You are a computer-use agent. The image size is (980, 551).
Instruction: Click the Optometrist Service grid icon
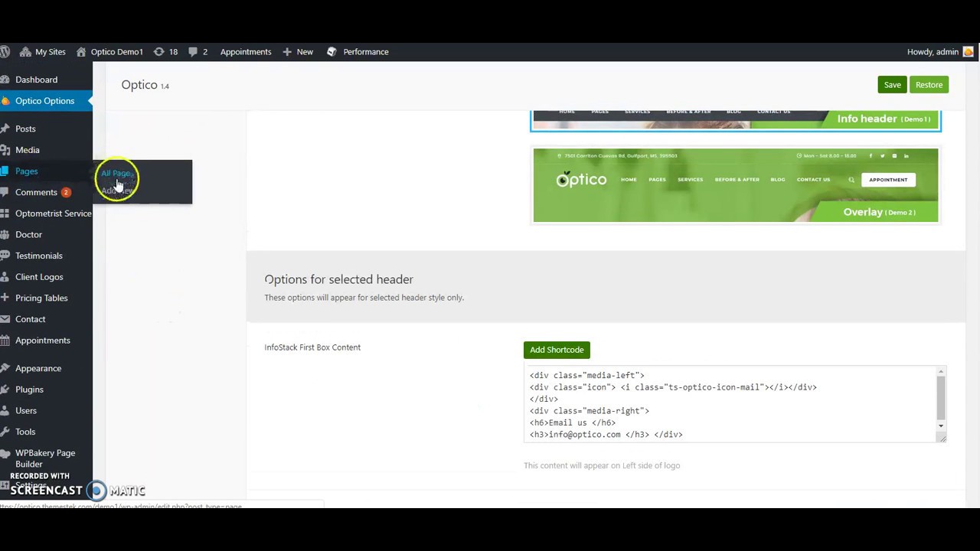(x=4, y=214)
